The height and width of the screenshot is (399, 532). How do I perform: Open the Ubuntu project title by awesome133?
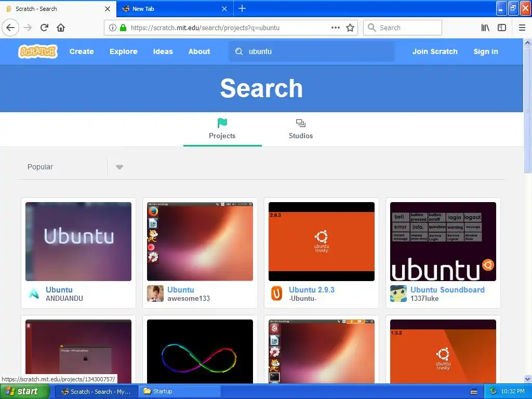pos(180,290)
